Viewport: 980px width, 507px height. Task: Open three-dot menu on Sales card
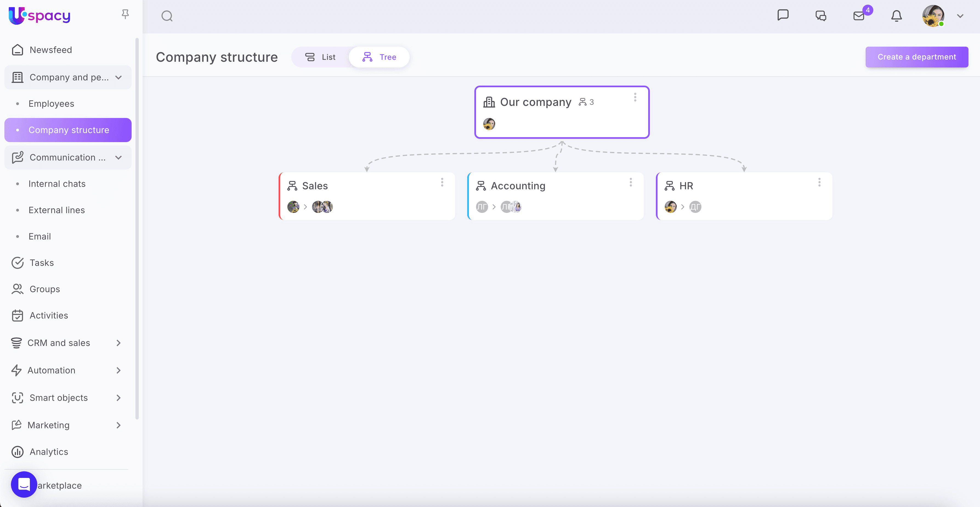[442, 182]
